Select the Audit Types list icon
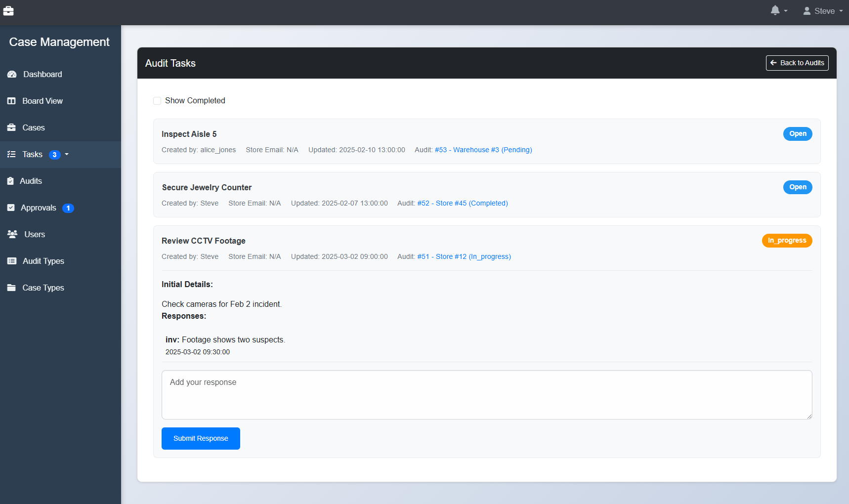The width and height of the screenshot is (849, 504). pos(12,260)
